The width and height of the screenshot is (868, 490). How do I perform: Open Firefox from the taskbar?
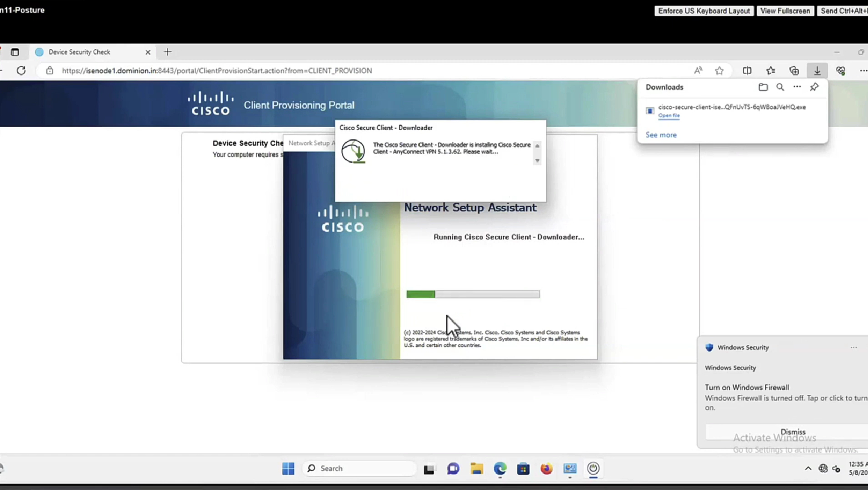point(546,469)
